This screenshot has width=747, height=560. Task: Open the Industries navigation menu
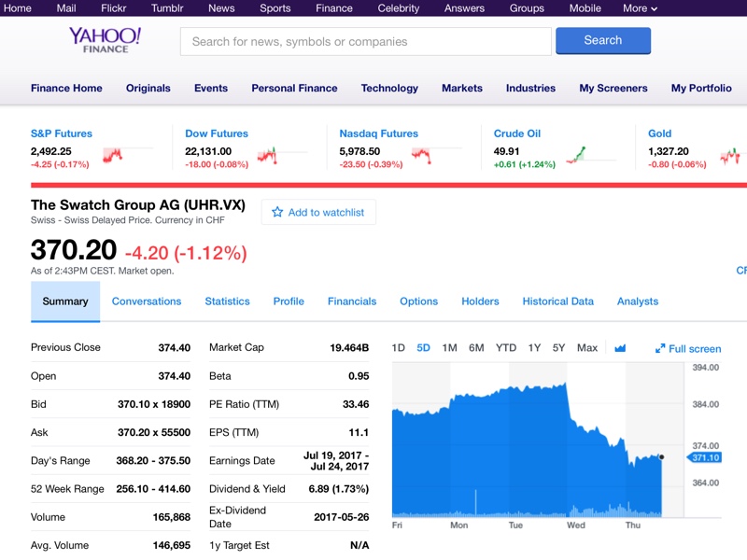coord(530,89)
